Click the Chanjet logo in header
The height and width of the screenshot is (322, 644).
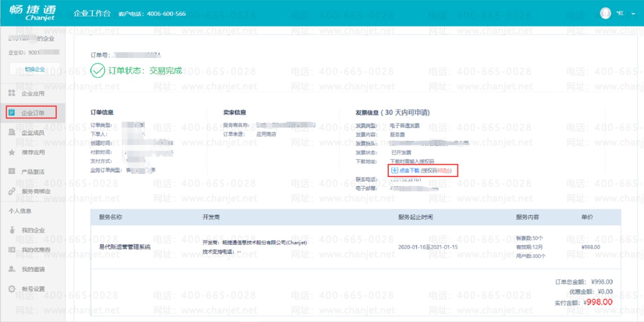(x=33, y=13)
